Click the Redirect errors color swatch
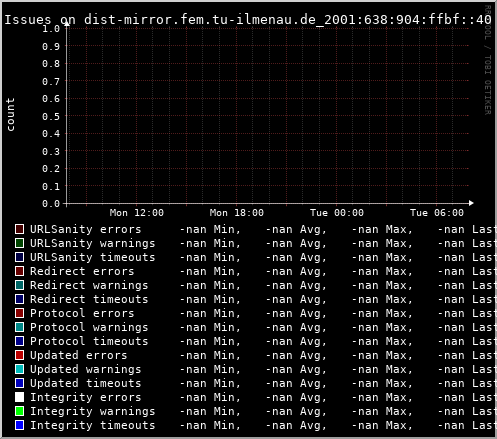The image size is (497, 439). [20, 271]
